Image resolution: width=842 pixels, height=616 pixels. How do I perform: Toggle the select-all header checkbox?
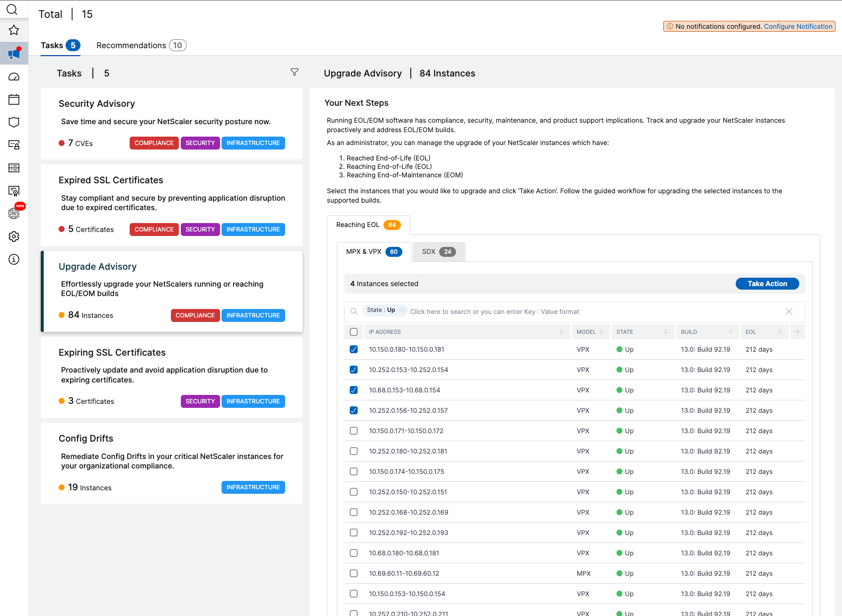pyautogui.click(x=354, y=332)
